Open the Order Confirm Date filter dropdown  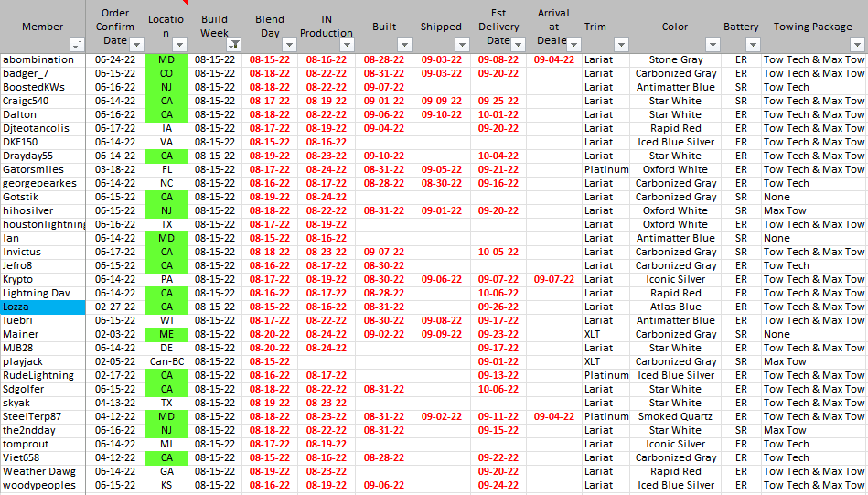pos(136,44)
